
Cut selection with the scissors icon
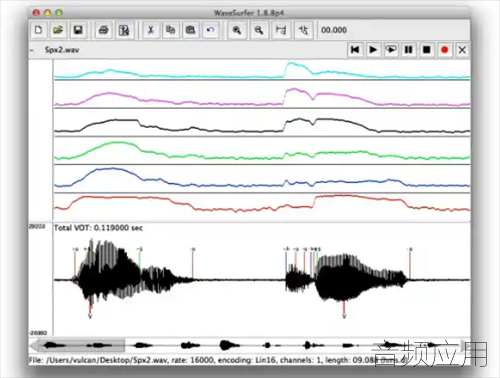pyautogui.click(x=151, y=30)
